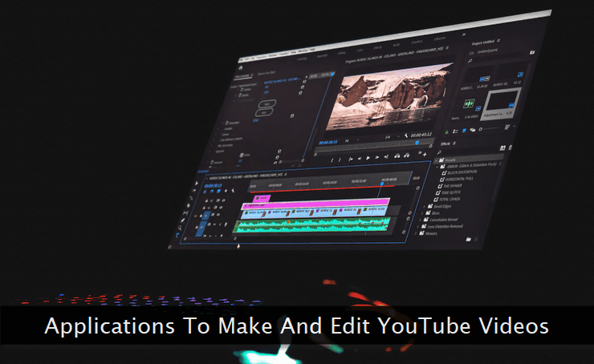Select the Slip tool
The image size is (594, 364).
point(185,213)
